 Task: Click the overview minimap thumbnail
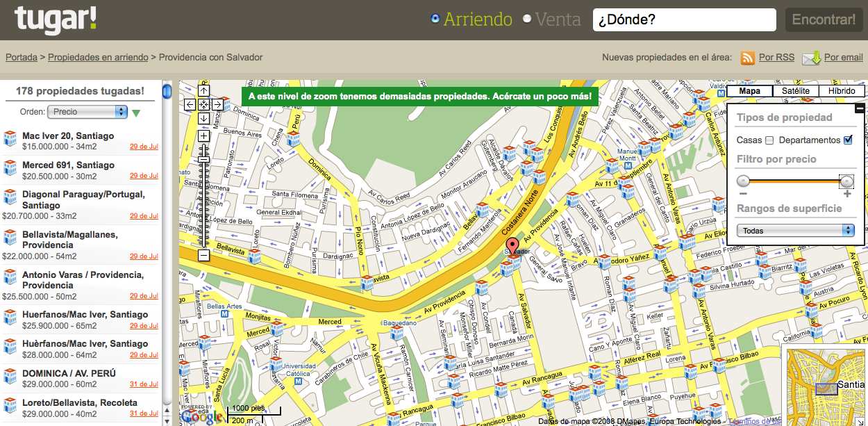point(826,386)
